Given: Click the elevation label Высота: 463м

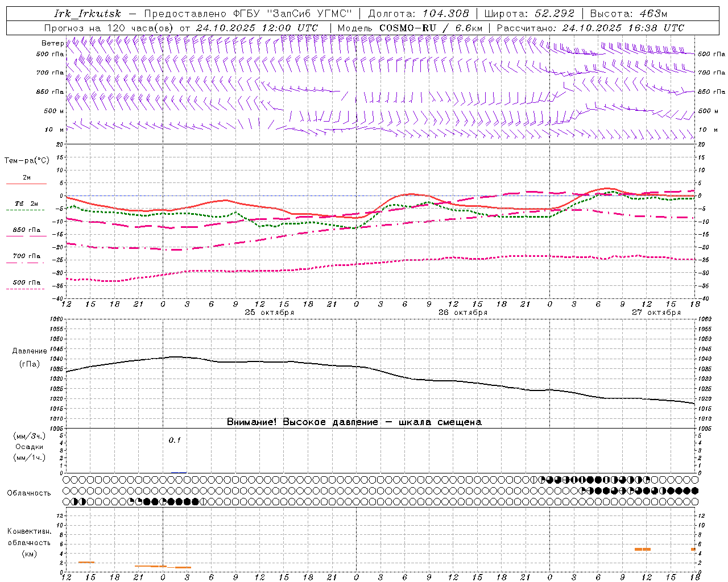Looking at the screenshot, I should [x=628, y=14].
